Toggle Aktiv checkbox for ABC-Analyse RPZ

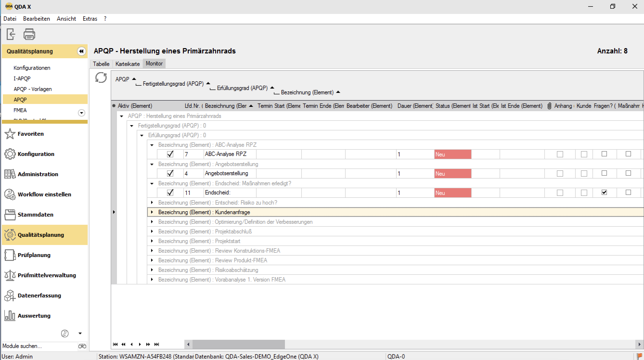pyautogui.click(x=170, y=154)
